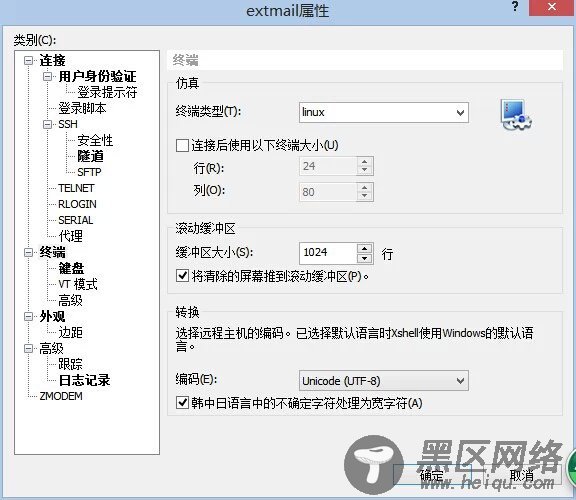
Task: Collapse the 用户身份验证 tree node
Action: click(47, 76)
